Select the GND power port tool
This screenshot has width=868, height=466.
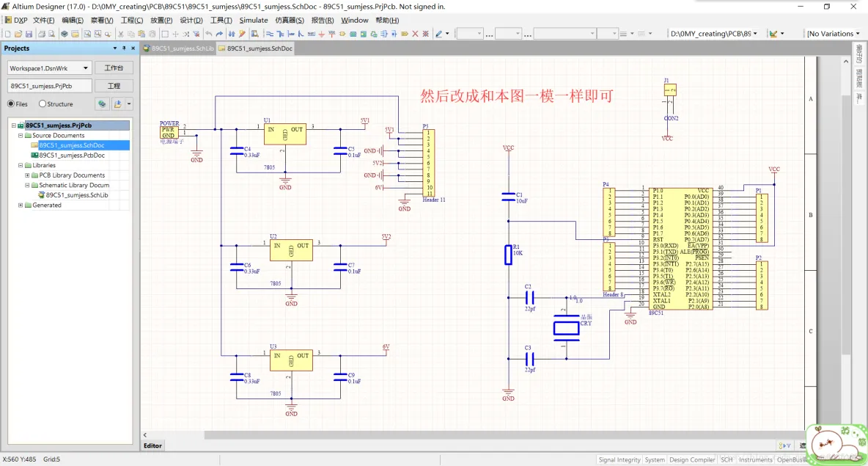pos(321,34)
